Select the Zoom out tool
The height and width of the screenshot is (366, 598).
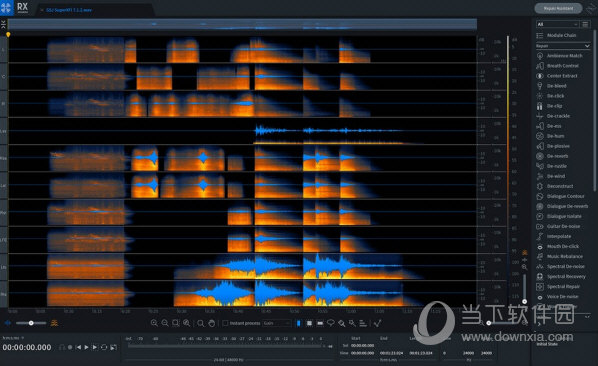165,323
